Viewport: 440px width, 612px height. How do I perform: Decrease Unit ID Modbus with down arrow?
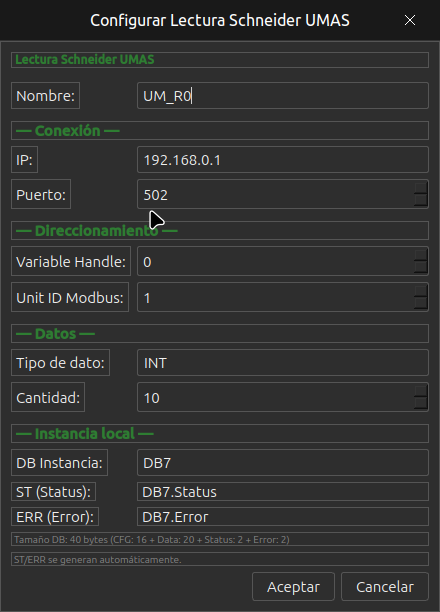421,303
